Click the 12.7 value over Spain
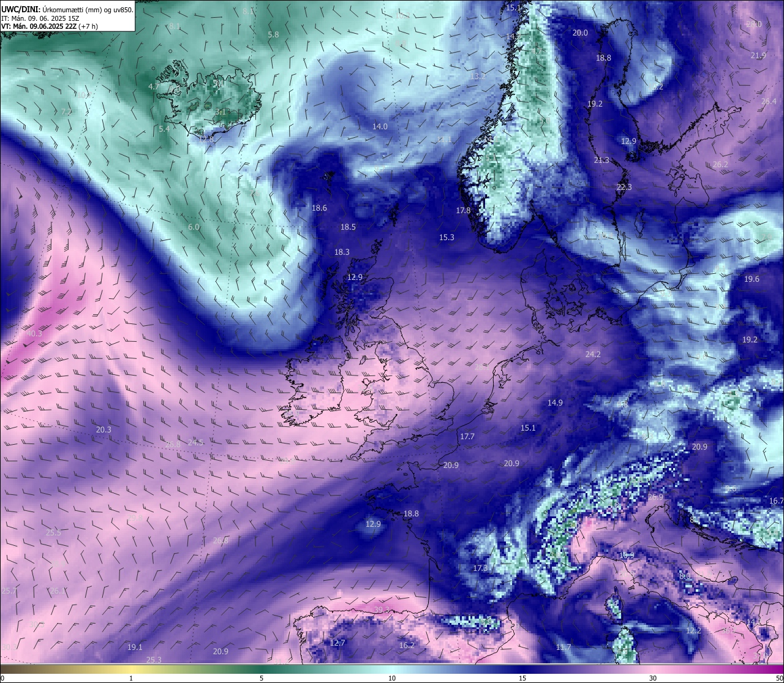Image resolution: width=784 pixels, height=683 pixels. [337, 643]
